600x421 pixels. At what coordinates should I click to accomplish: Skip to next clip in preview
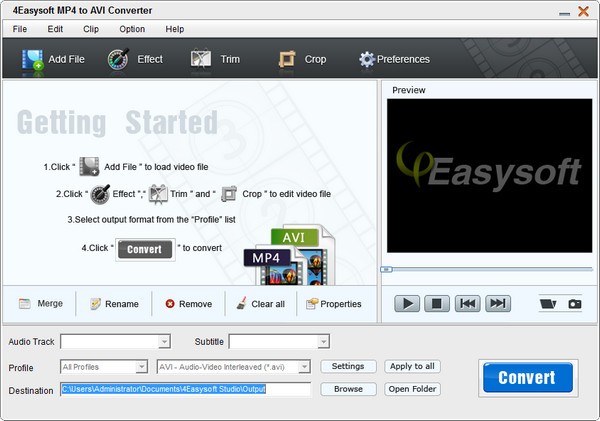coord(497,303)
